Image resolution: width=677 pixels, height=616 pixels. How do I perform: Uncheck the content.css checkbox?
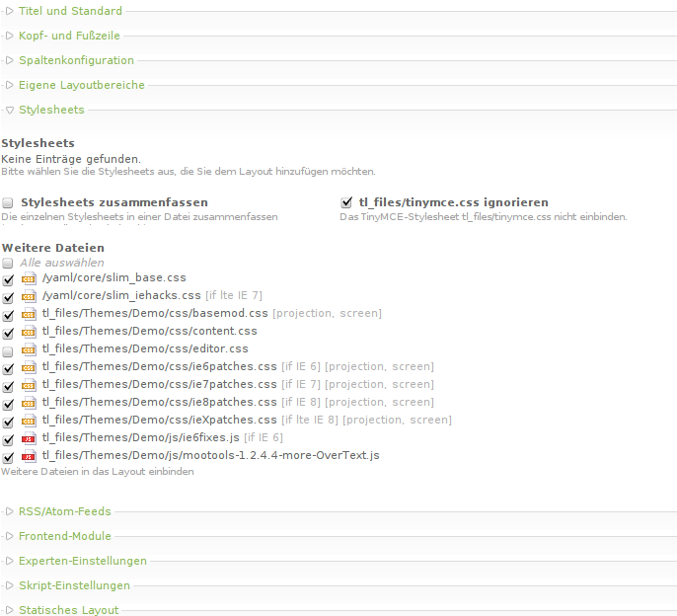[x=8, y=333]
